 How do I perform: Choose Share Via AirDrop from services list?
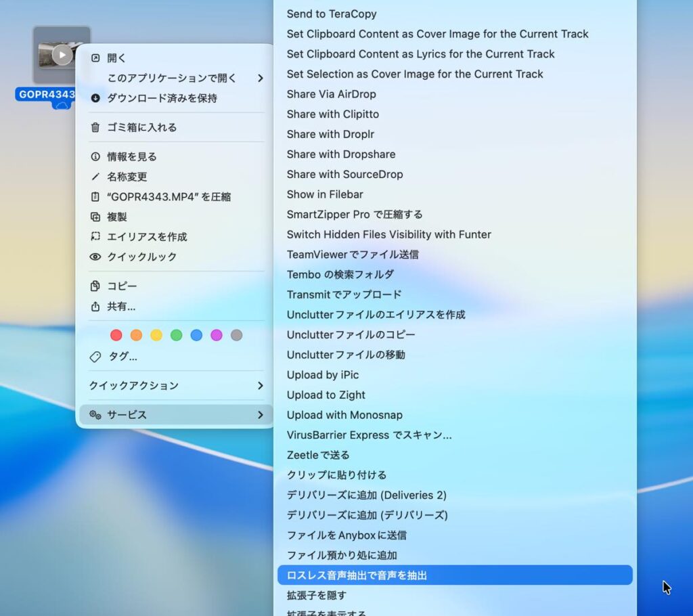tap(331, 94)
